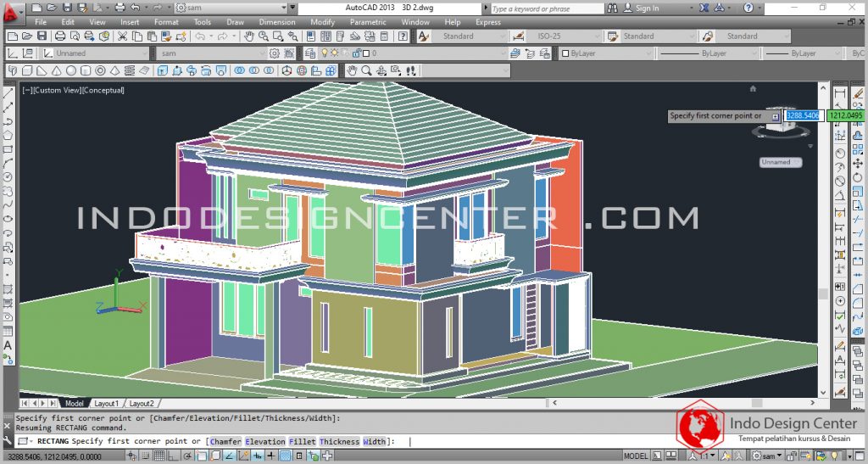Click the Custom View viewport label

click(58, 90)
